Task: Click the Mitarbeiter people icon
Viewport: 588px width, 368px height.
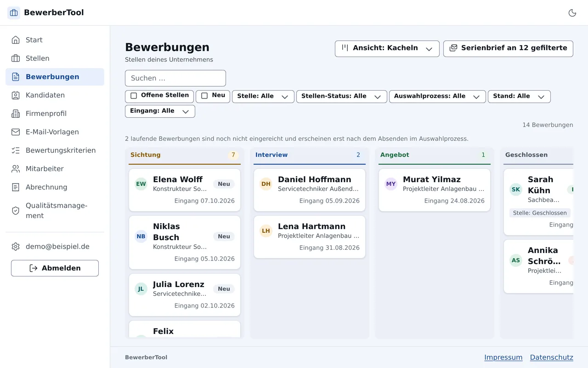Action: pyautogui.click(x=16, y=169)
